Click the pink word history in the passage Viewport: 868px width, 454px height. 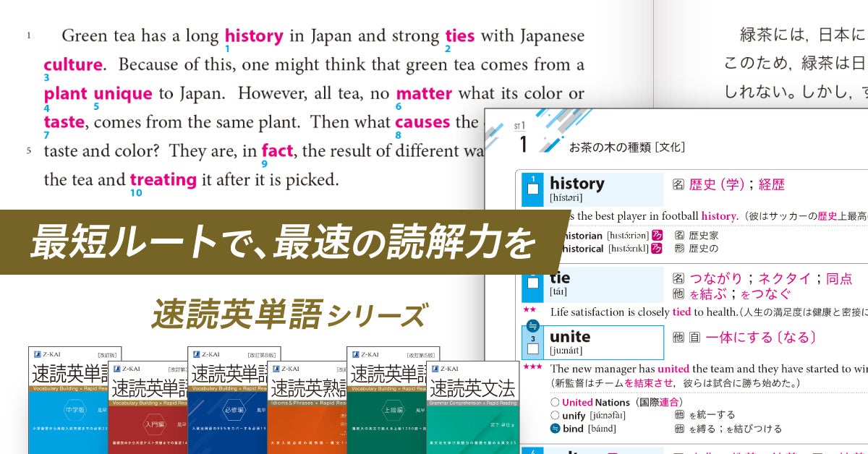[254, 35]
